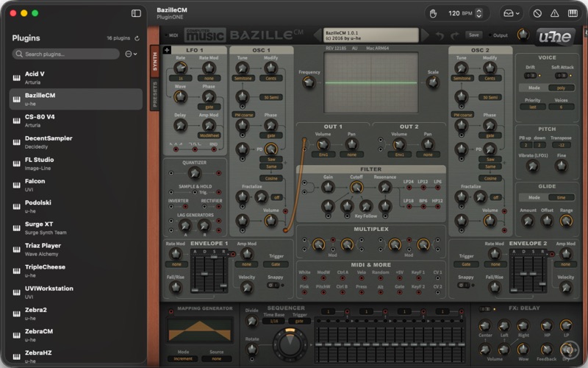Move the Envelope 1 sustain slider

(214, 257)
